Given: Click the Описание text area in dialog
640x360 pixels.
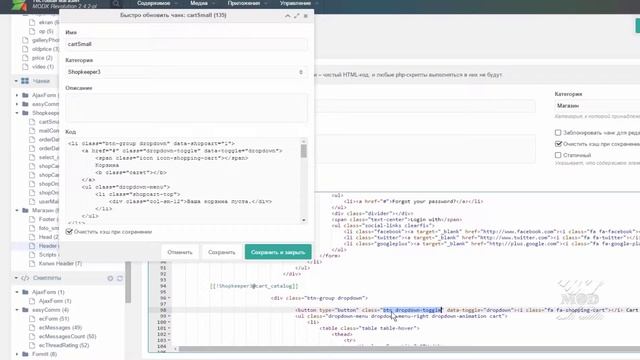Looking at the screenshot, I should point(186,108).
